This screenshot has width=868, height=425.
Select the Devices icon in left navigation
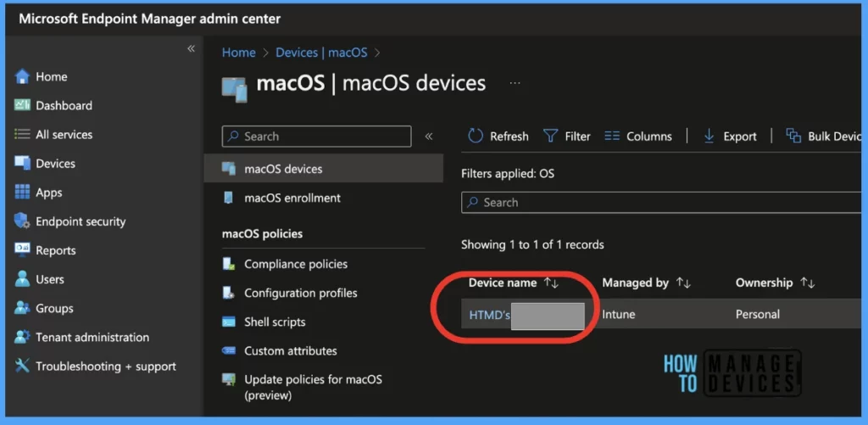pyautogui.click(x=22, y=164)
